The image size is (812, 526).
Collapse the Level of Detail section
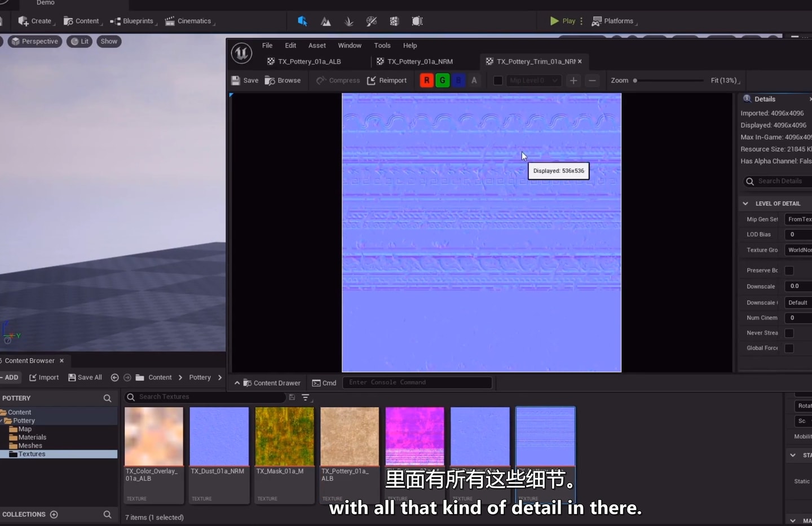[x=745, y=204]
